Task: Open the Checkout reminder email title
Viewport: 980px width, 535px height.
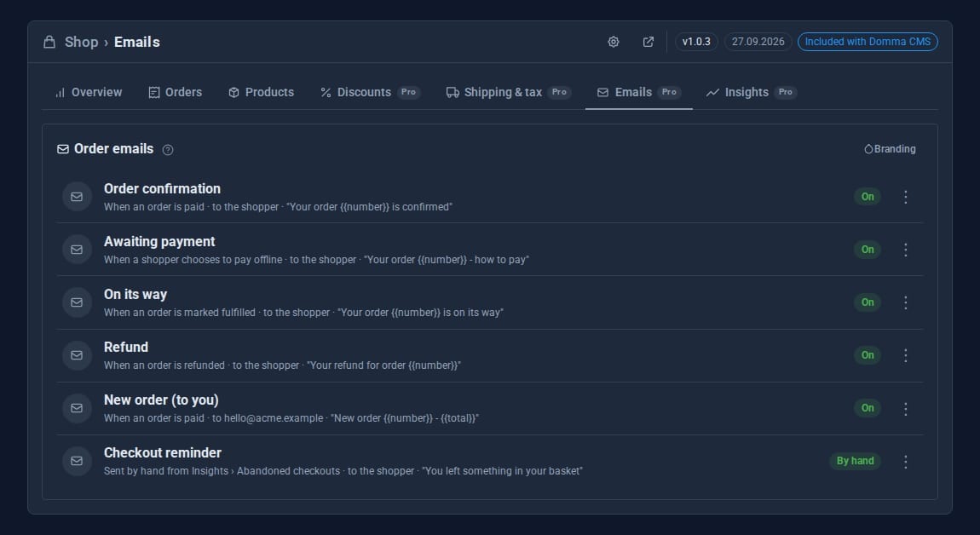Action: pyautogui.click(x=163, y=453)
